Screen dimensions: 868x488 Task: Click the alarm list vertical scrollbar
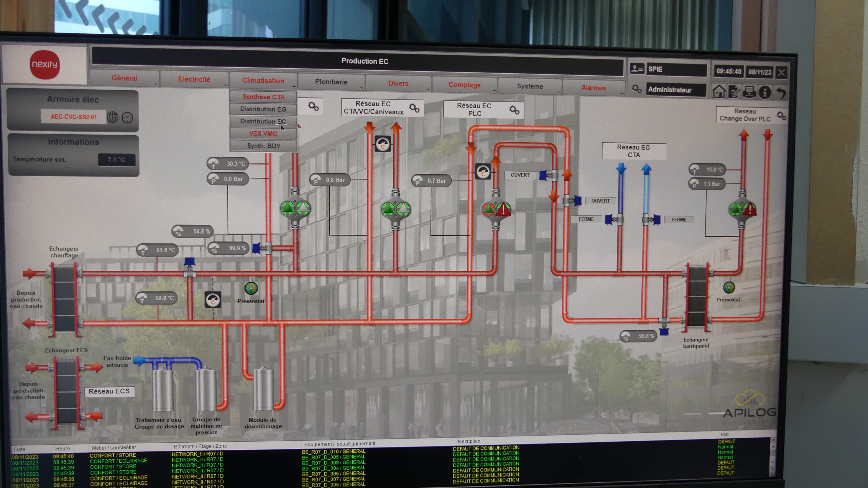tap(773, 457)
